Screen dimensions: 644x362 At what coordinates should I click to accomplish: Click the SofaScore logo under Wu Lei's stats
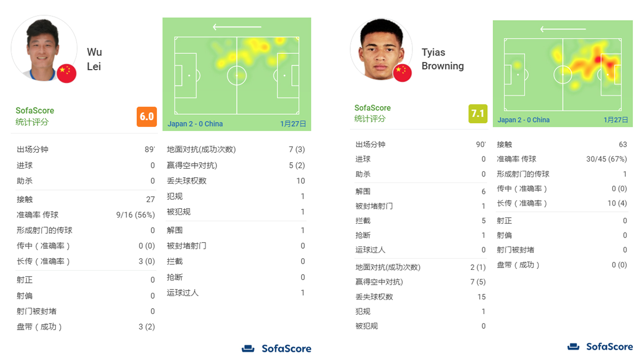(x=276, y=349)
